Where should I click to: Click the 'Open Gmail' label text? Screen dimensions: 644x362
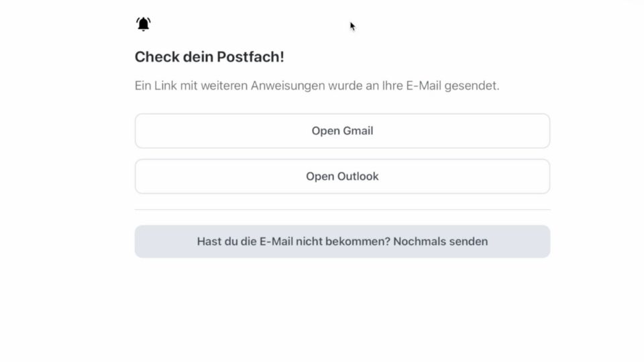tap(342, 131)
